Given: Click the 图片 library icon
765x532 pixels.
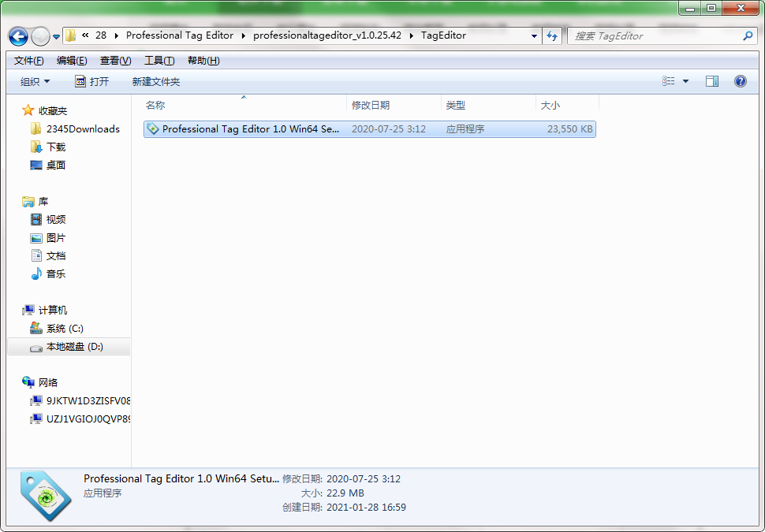Looking at the screenshot, I should (x=36, y=238).
